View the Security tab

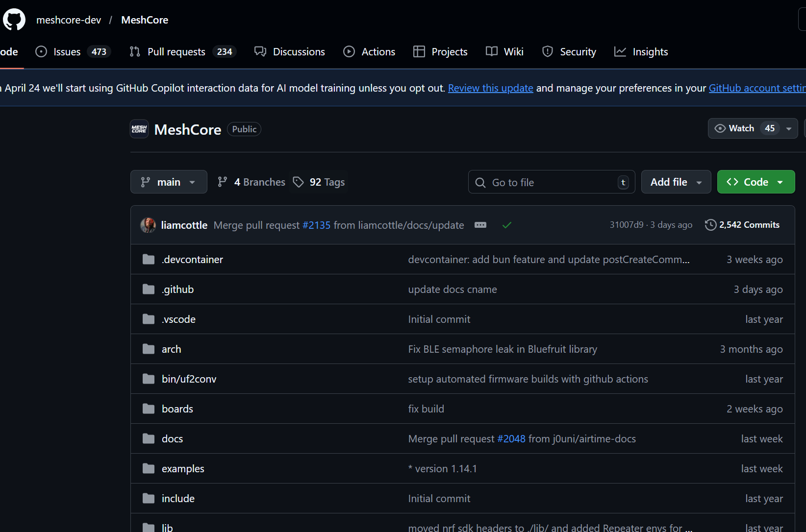[569, 51]
